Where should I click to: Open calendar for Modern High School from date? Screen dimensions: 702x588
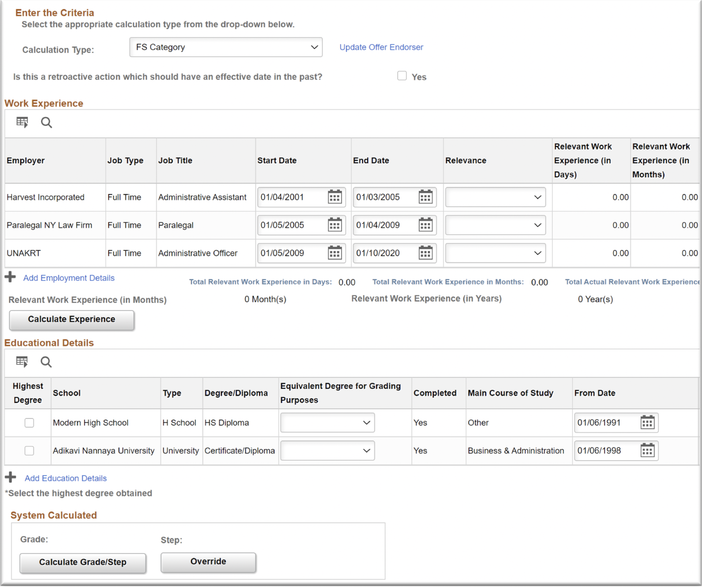click(647, 423)
